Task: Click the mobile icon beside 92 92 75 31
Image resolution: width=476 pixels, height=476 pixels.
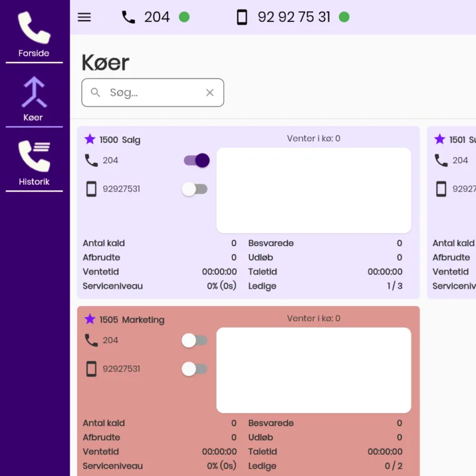Action: (242, 17)
